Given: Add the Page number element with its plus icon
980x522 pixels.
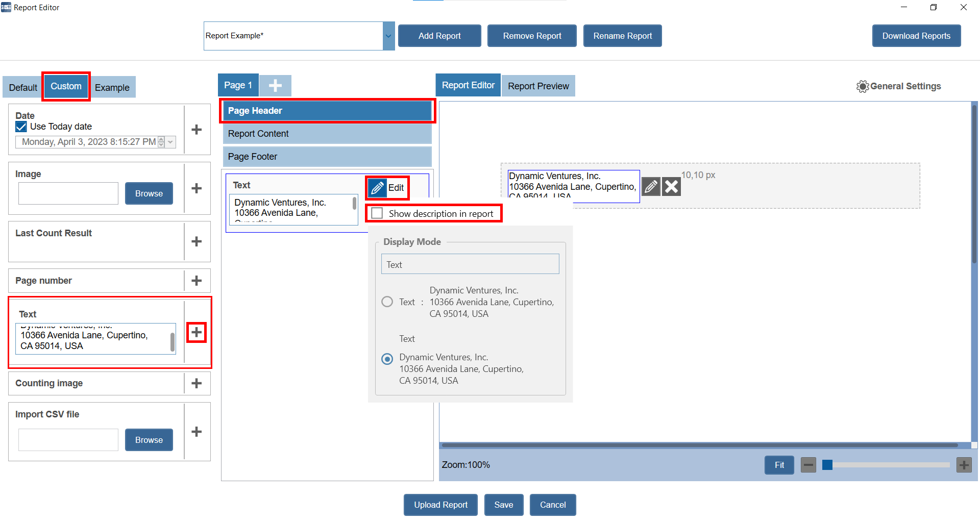Looking at the screenshot, I should coord(197,281).
